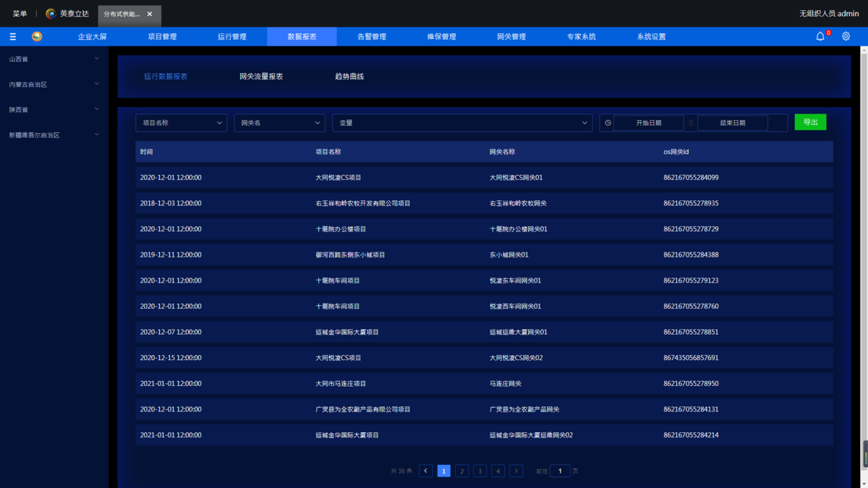
Task: Click the 开始日期 input field
Action: tap(648, 123)
